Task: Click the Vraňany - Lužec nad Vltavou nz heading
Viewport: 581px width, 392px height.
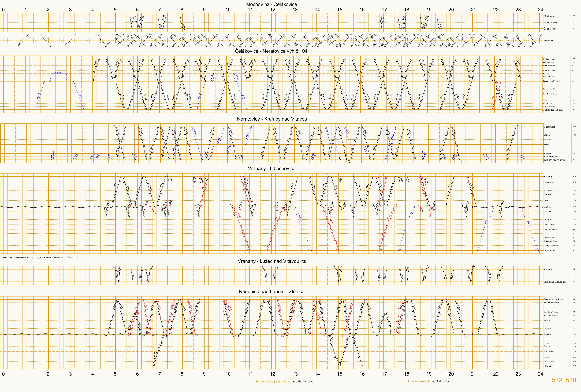Action: pos(271,261)
